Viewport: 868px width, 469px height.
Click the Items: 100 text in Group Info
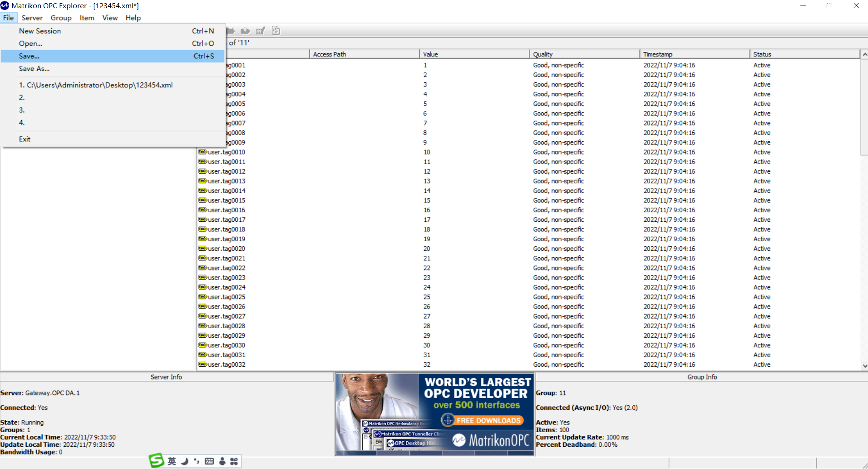pyautogui.click(x=552, y=430)
